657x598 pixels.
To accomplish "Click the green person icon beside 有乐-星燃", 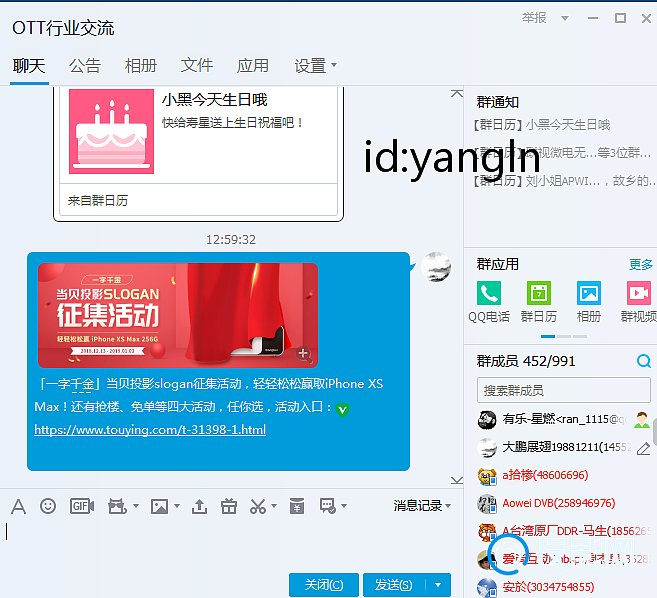I will (x=642, y=419).
